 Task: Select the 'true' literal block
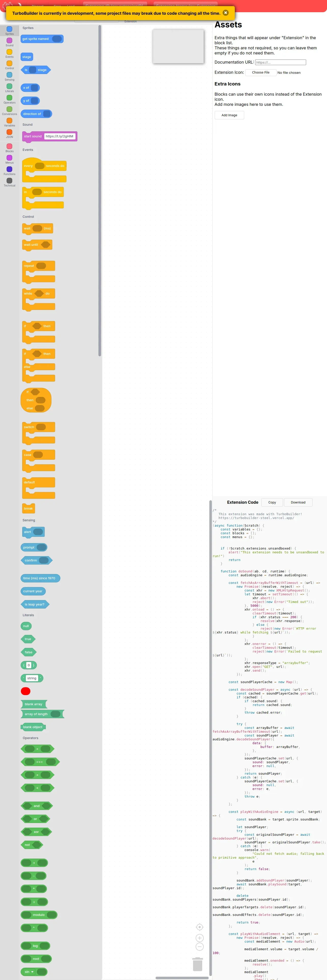click(x=28, y=639)
